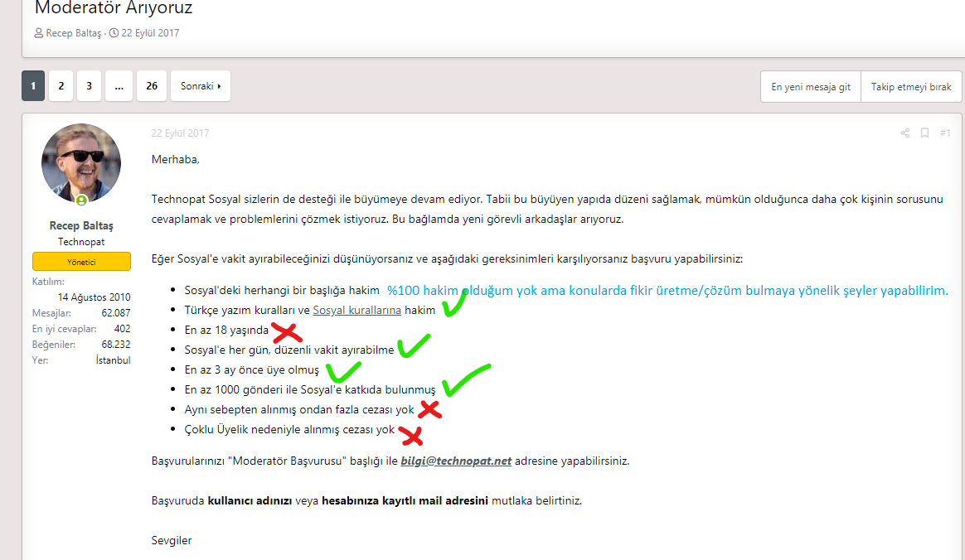The width and height of the screenshot is (965, 560).
Task: Select current page 1 button
Action: tap(33, 86)
